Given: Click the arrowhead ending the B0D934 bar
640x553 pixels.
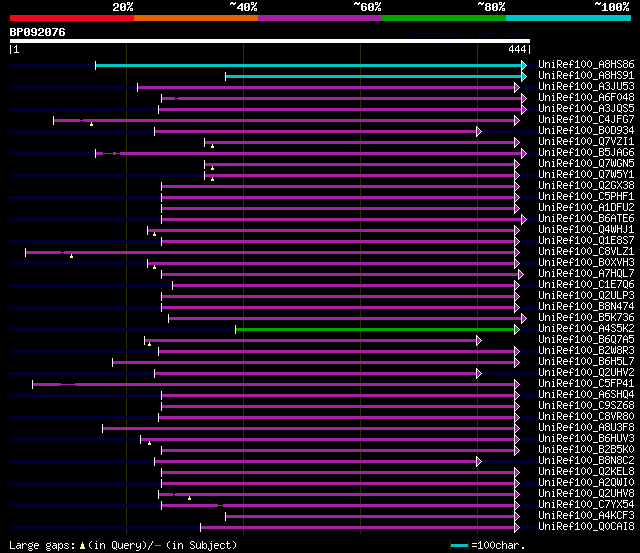Looking at the screenshot, I should (479, 131).
